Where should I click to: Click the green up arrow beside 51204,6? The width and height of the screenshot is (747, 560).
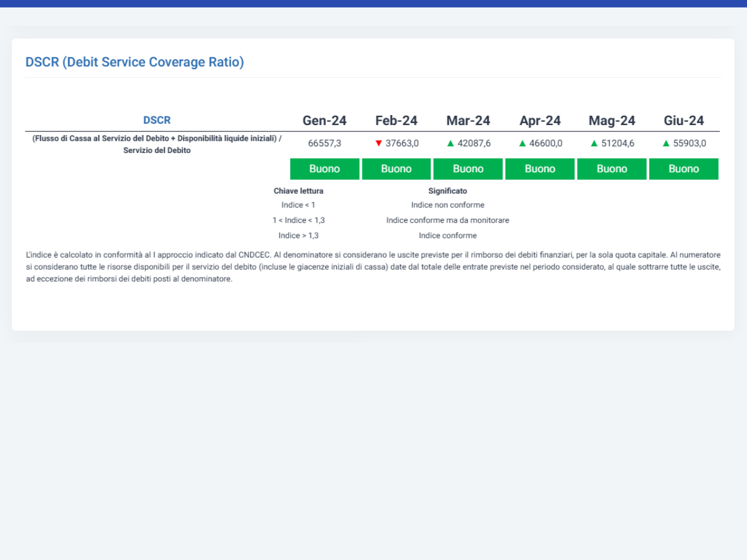[x=594, y=143]
